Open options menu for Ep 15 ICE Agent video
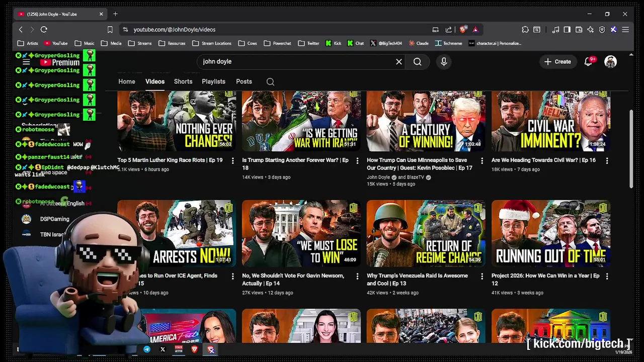Image resolution: width=644 pixels, height=362 pixels. tap(232, 277)
